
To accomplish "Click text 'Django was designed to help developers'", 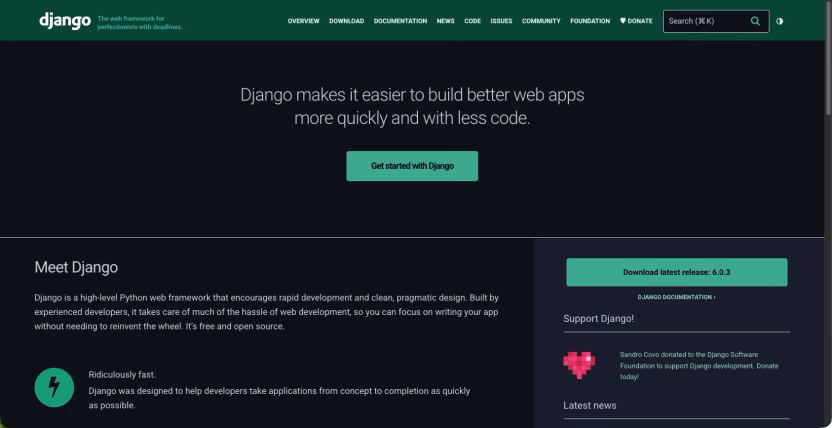I will [279, 398].
